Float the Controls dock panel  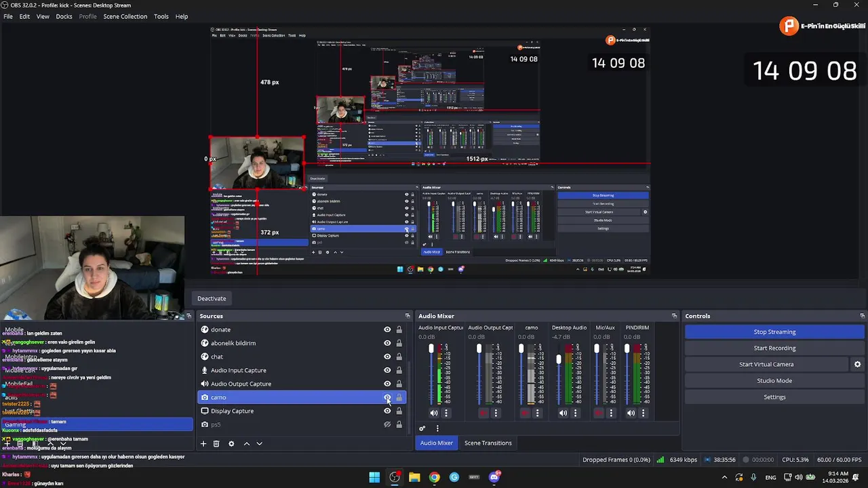862,316
